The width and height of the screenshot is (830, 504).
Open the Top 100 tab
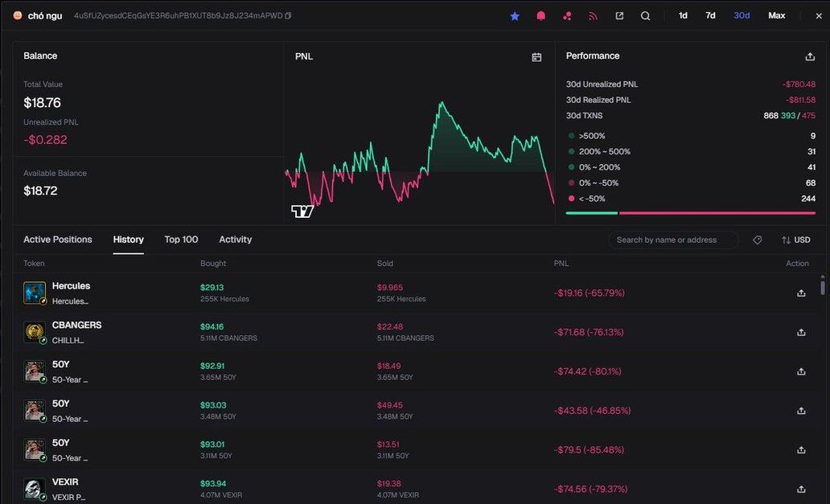[181, 240]
